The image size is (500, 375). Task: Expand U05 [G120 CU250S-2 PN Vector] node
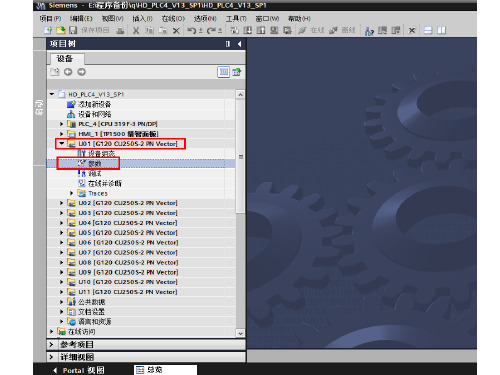(x=62, y=233)
